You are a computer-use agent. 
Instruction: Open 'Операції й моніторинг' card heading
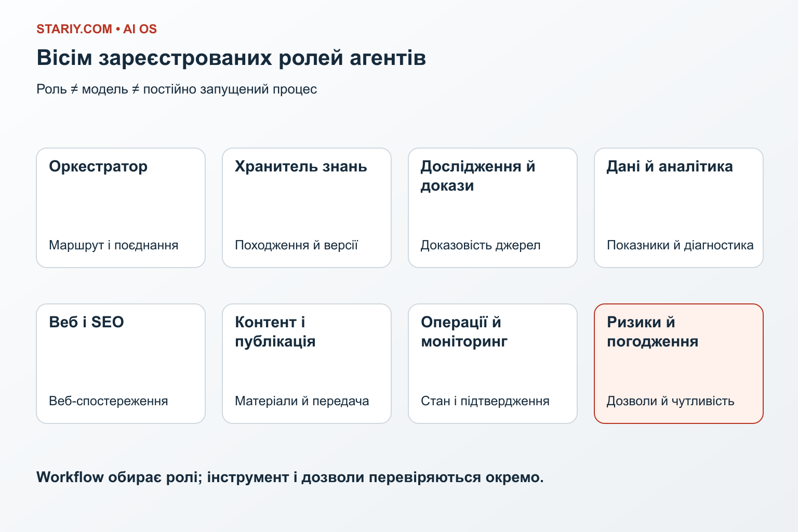[464, 331]
